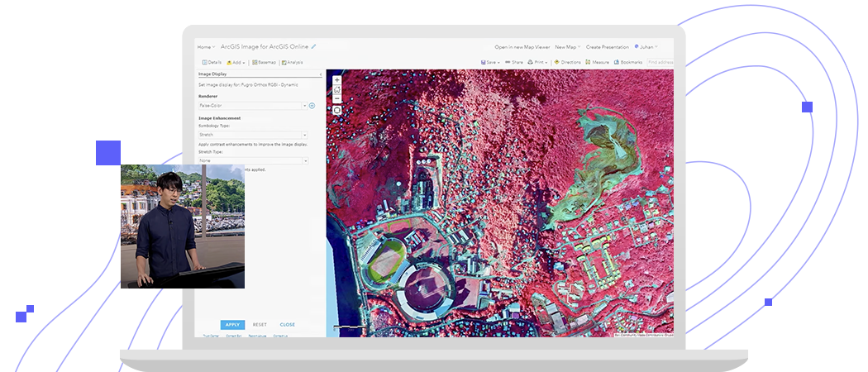Open Bookmarks from toolbar
The image size is (868, 372).
628,62
